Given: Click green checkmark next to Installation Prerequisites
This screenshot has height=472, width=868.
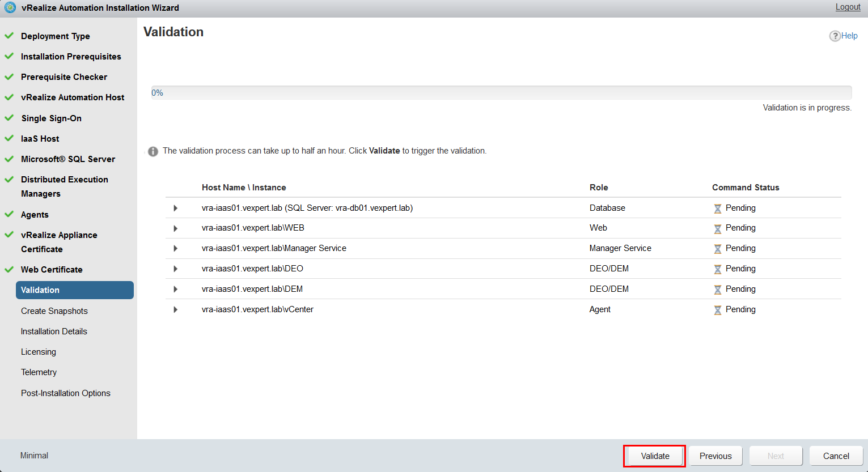Looking at the screenshot, I should [9, 56].
